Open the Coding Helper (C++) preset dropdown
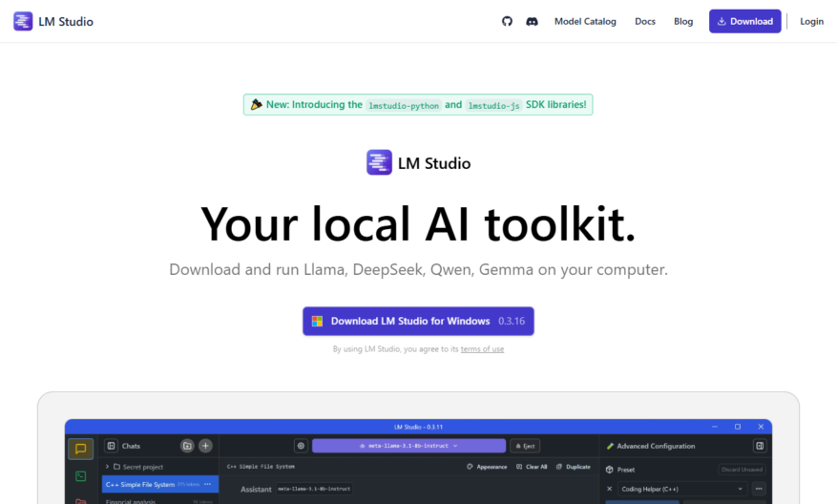 tap(682, 489)
